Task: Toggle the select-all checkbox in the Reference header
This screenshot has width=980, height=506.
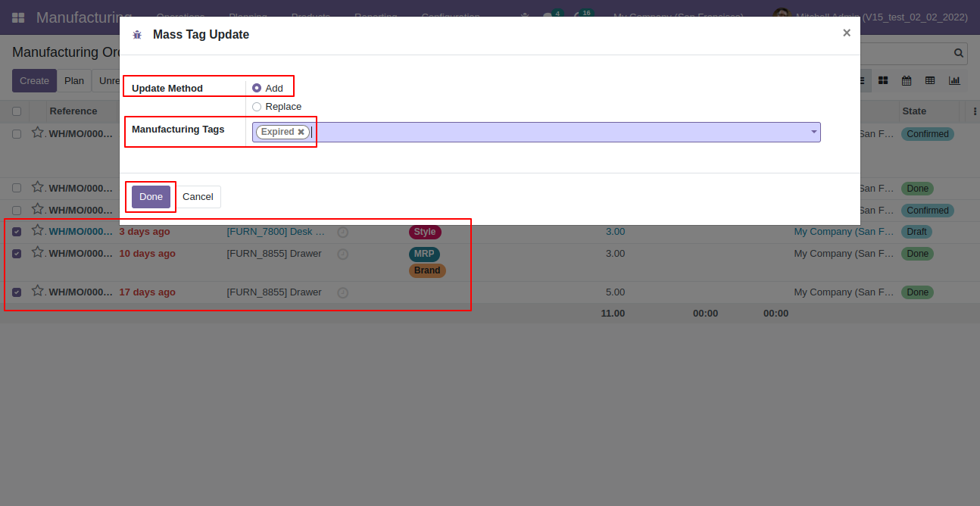Action: click(17, 111)
